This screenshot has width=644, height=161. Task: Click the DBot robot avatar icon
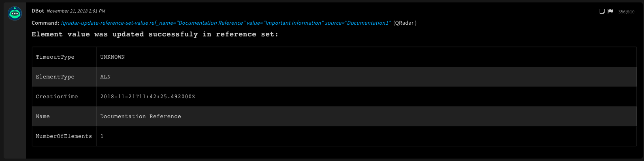pyautogui.click(x=15, y=13)
